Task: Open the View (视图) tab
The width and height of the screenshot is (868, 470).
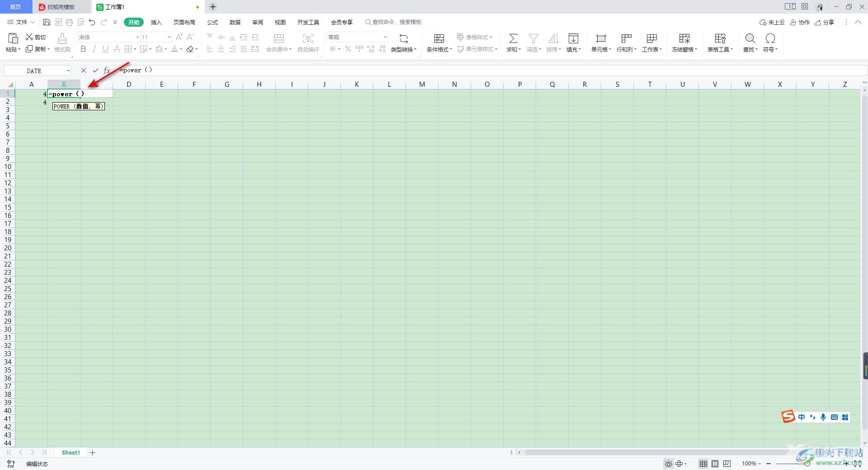Action: pyautogui.click(x=280, y=22)
